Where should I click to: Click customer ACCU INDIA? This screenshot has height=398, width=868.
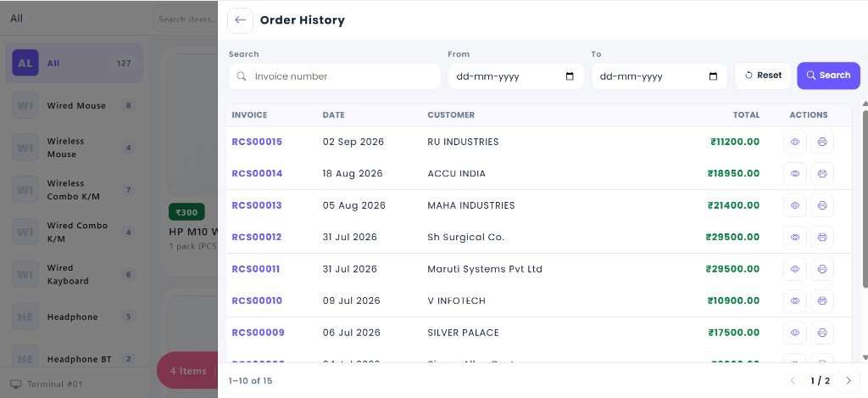point(456,173)
